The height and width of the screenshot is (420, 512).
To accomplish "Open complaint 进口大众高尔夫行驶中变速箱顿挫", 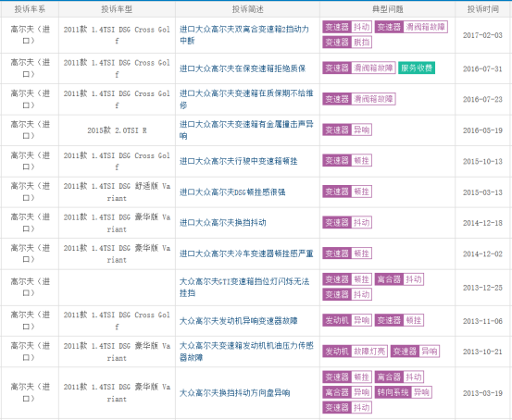I will click(x=238, y=161).
